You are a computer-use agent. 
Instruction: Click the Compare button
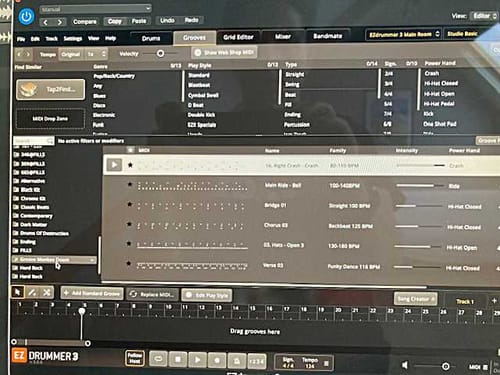(85, 22)
